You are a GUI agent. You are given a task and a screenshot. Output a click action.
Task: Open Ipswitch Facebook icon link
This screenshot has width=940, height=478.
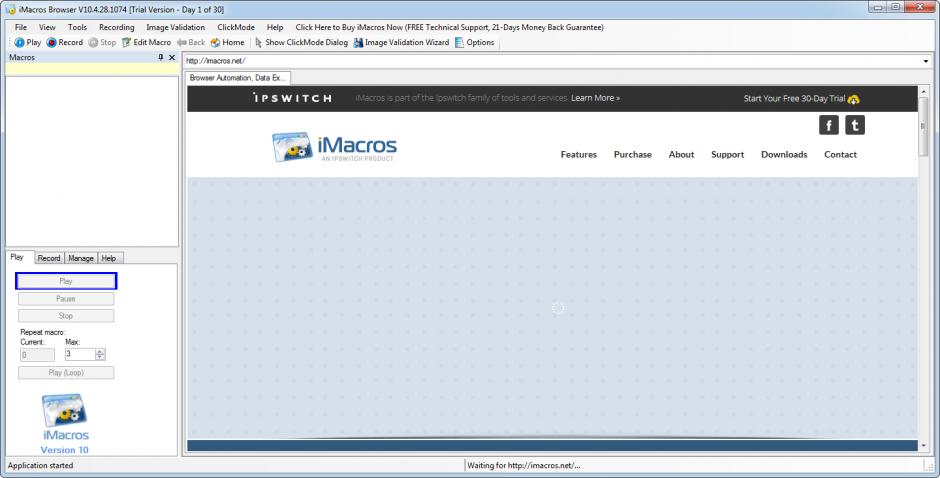pos(828,125)
